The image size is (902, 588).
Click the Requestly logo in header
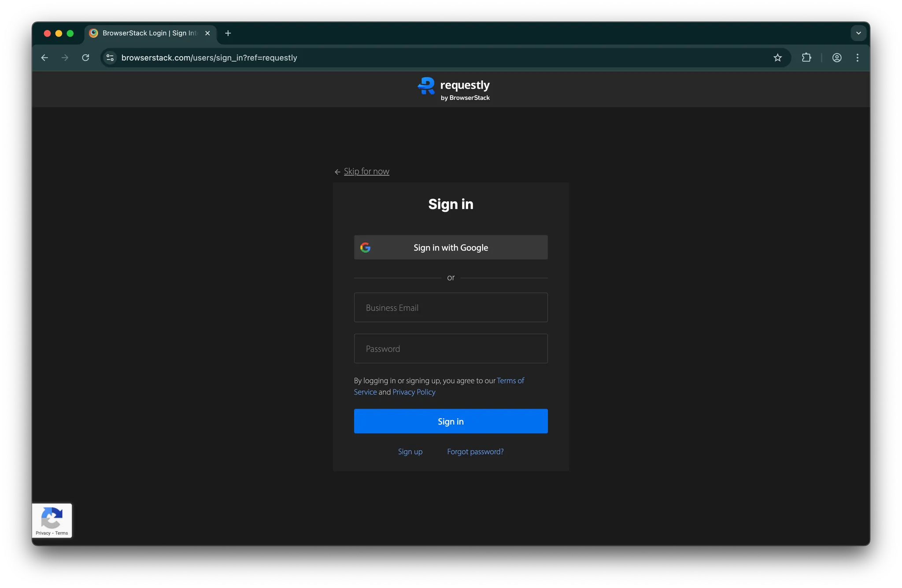coord(454,89)
